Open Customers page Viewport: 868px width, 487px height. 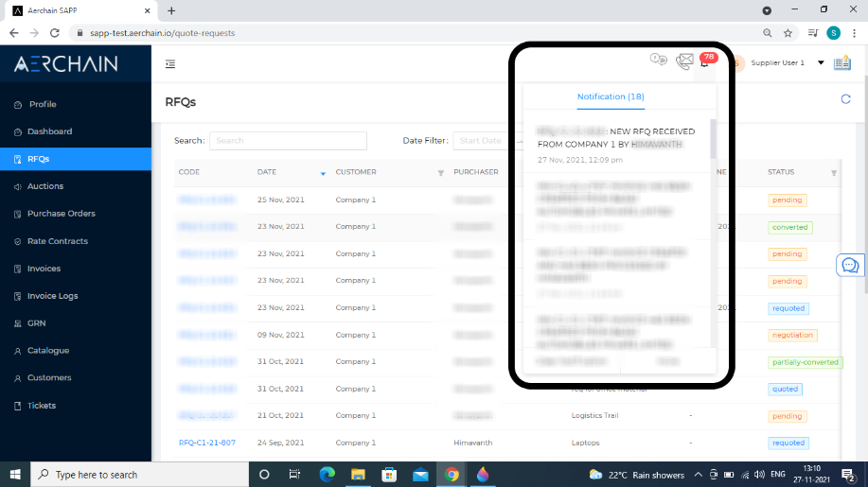49,377
